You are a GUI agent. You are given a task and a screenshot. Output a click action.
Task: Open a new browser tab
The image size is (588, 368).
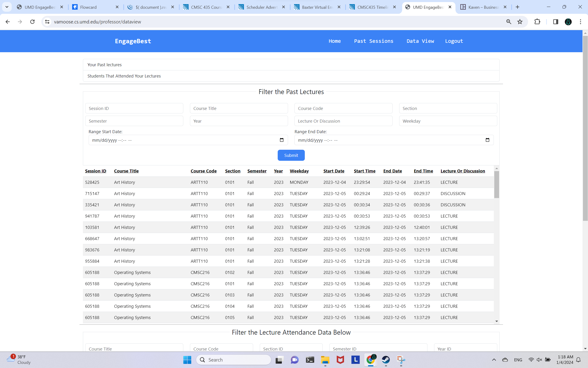(517, 7)
